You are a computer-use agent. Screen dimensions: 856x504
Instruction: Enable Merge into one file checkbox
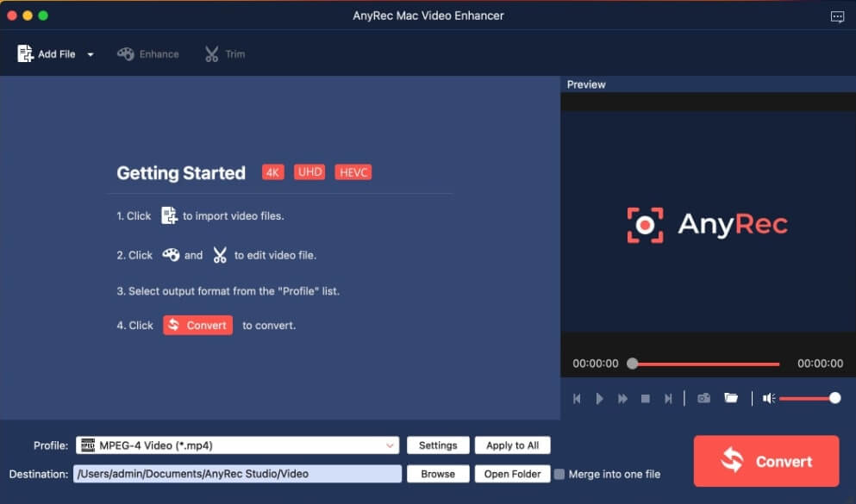559,474
